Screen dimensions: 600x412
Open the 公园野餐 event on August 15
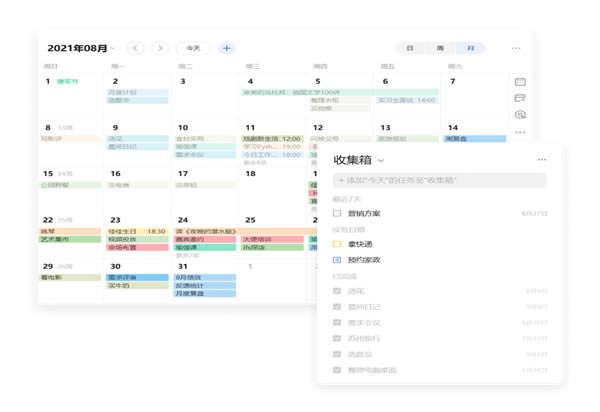(x=70, y=185)
